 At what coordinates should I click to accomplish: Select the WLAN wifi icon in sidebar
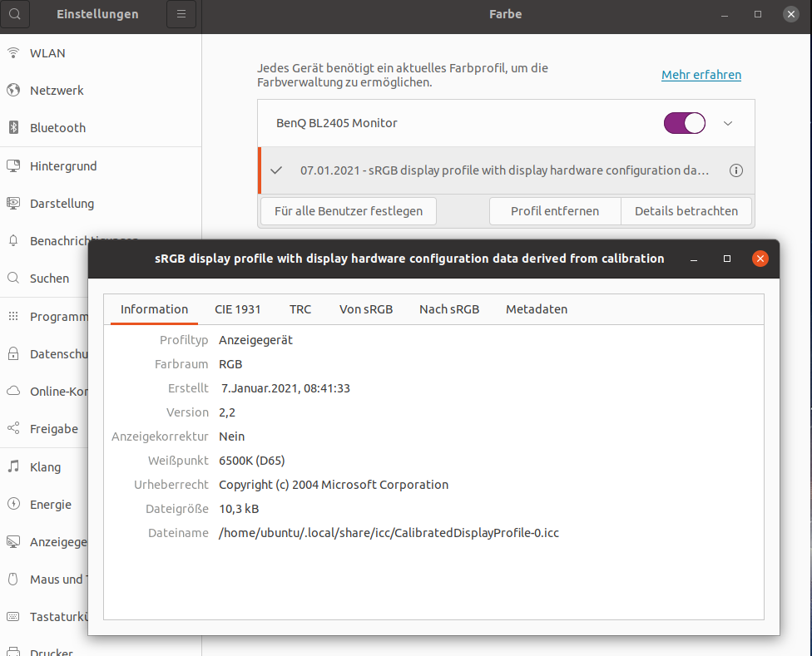[x=13, y=52]
